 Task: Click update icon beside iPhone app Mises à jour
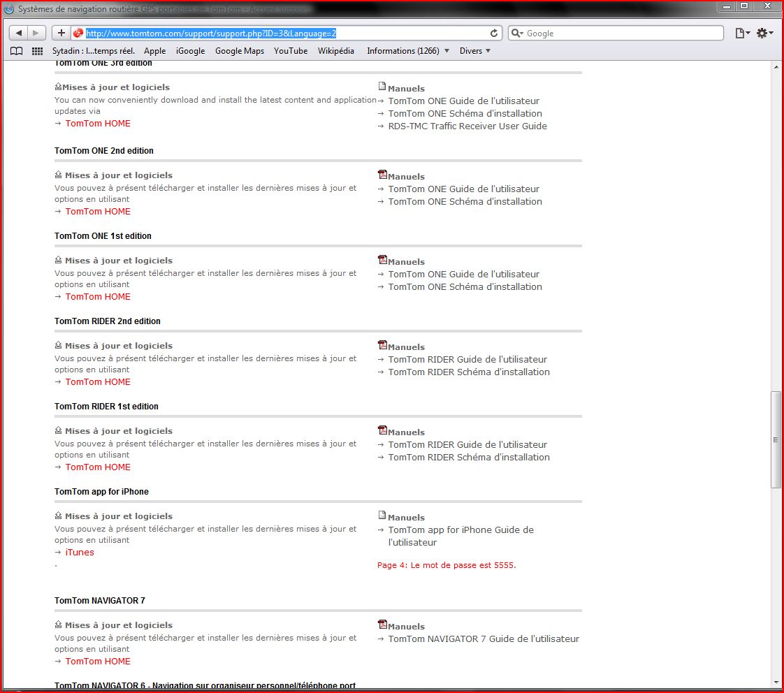(x=59, y=516)
